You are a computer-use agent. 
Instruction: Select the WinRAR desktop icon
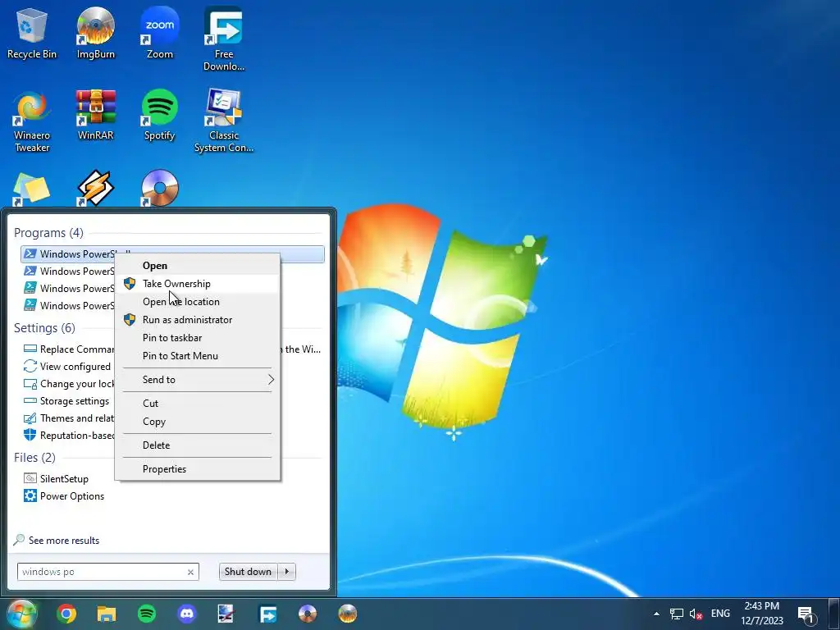click(x=95, y=115)
